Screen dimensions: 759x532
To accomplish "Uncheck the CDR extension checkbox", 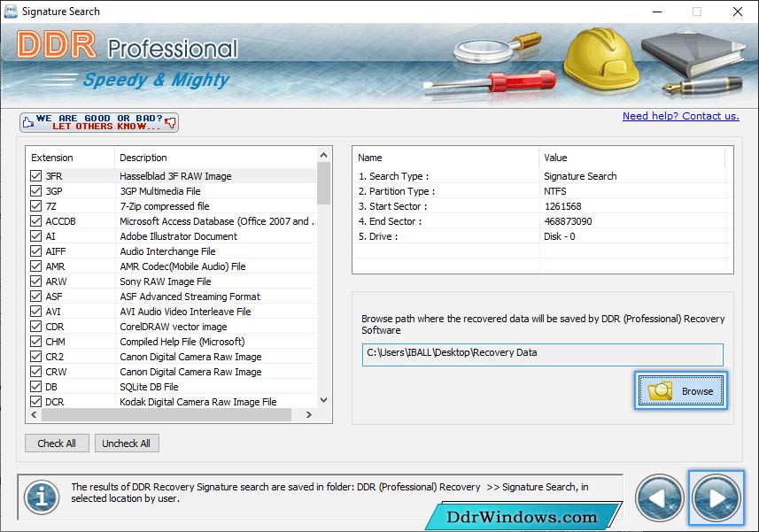I will (x=35, y=327).
